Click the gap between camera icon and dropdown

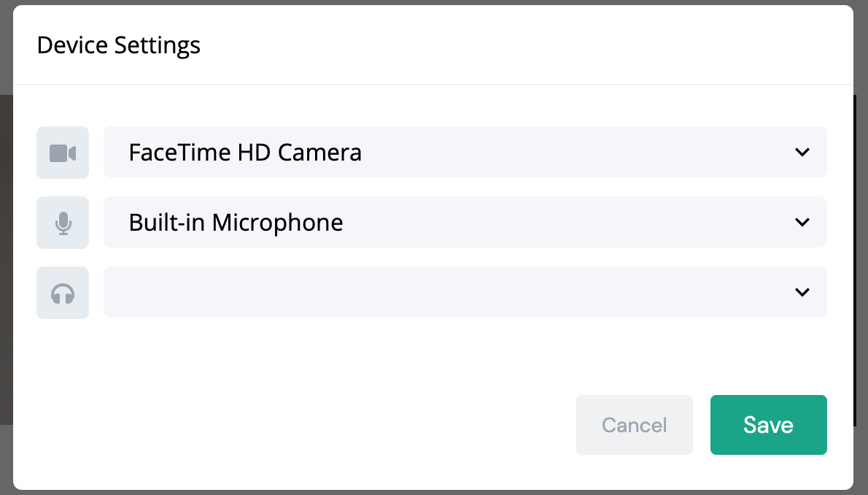tap(96, 153)
